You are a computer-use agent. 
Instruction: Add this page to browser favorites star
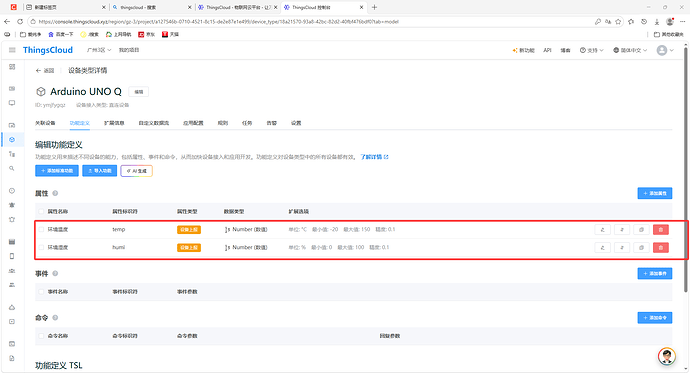click(x=618, y=22)
